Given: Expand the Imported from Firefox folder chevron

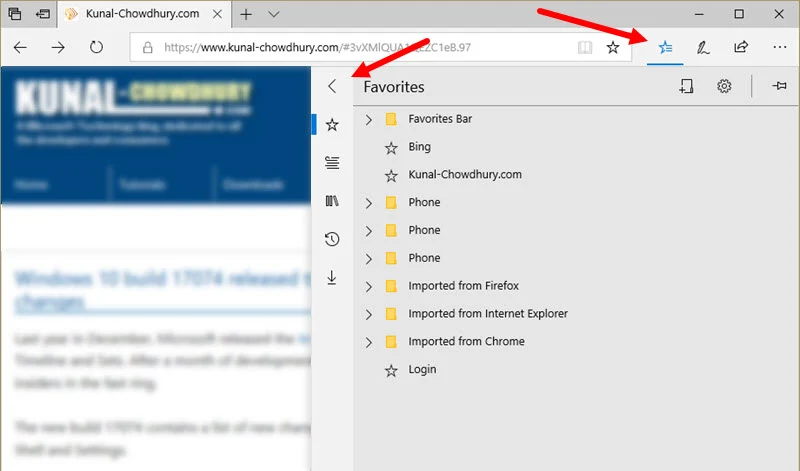Looking at the screenshot, I should 368,287.
